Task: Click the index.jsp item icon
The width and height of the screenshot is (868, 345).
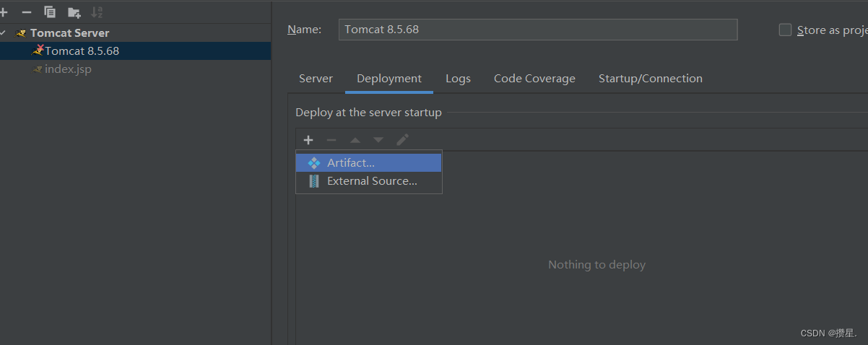Action: [38, 69]
